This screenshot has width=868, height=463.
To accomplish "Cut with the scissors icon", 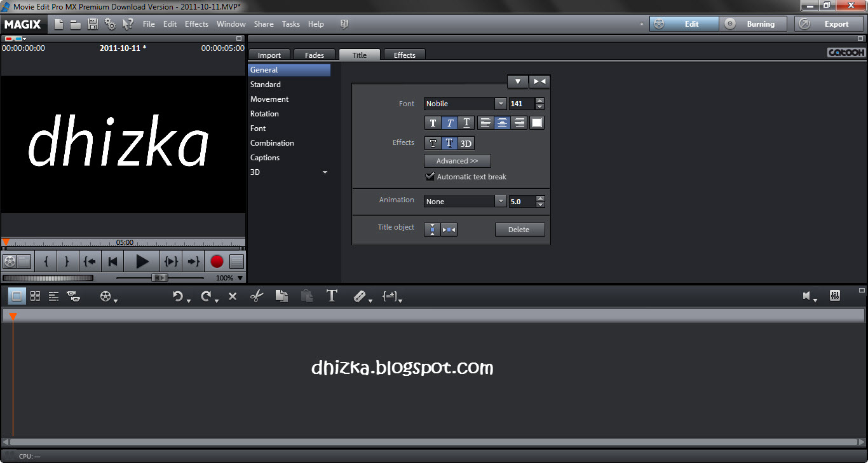I will point(257,296).
